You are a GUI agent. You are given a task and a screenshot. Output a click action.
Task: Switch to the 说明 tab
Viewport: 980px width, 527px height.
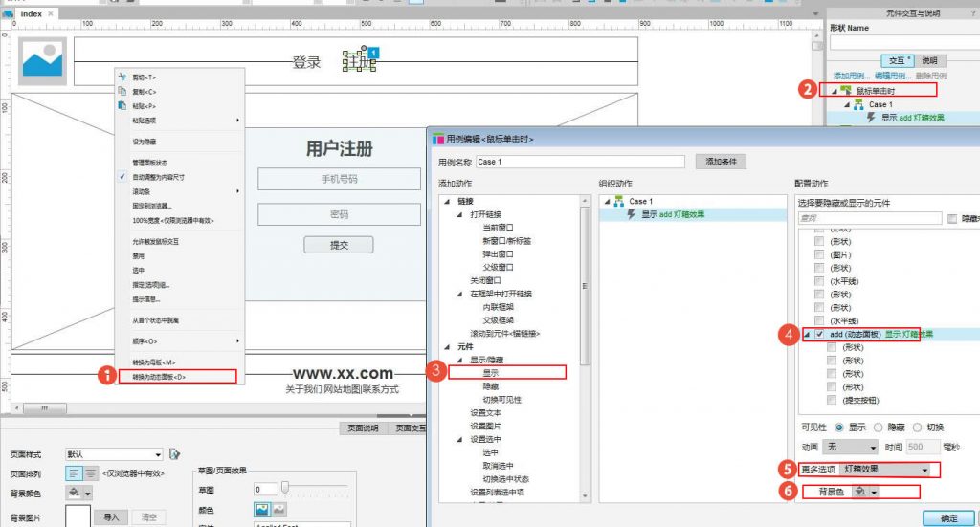[930, 60]
